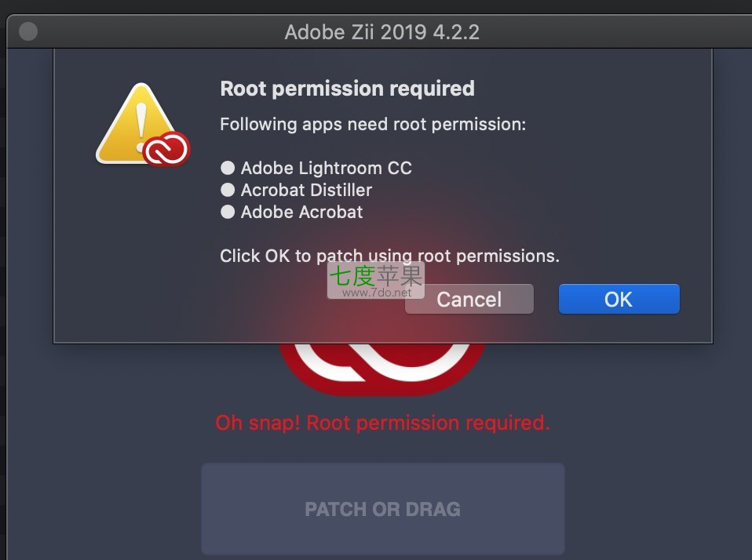
Task: Toggle the bullet next to Adobe Acrobat
Action: coord(227,212)
